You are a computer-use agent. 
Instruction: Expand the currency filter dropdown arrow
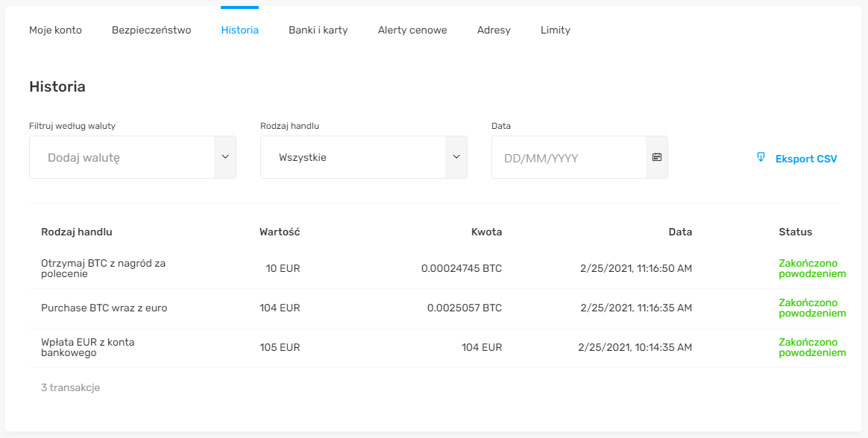224,157
